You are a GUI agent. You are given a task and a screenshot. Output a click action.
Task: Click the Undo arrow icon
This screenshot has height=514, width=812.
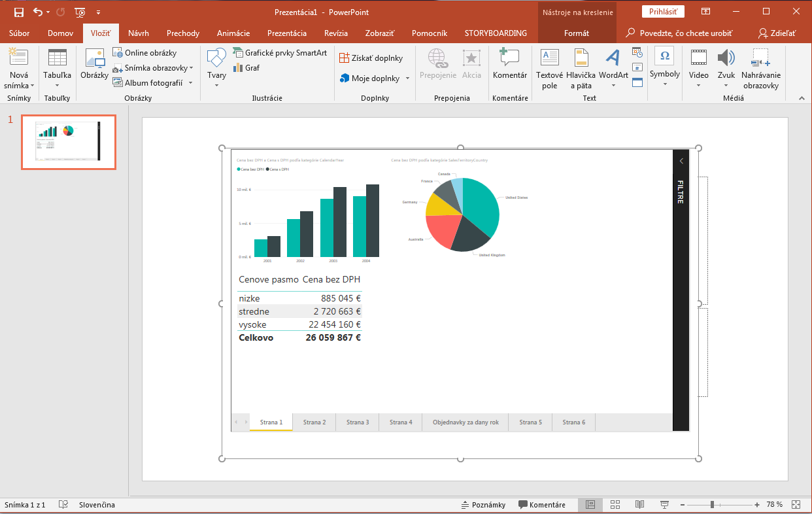pyautogui.click(x=38, y=12)
